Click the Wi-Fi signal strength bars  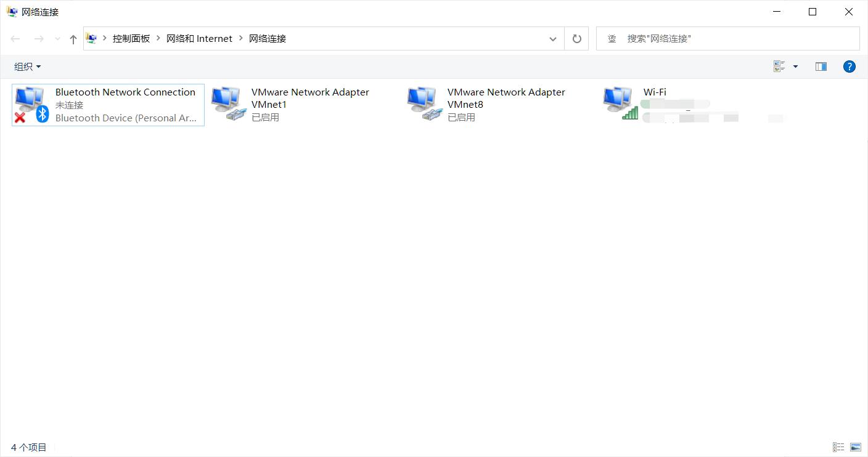631,114
